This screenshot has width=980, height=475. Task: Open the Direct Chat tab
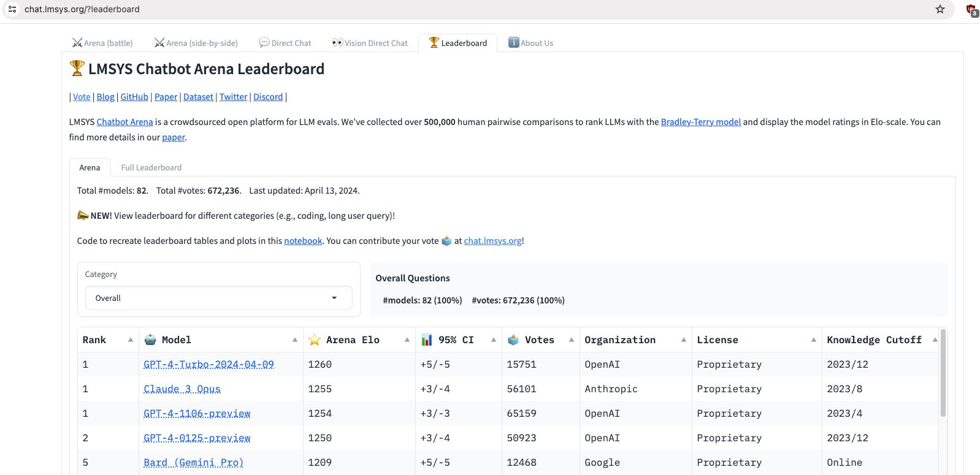[285, 43]
